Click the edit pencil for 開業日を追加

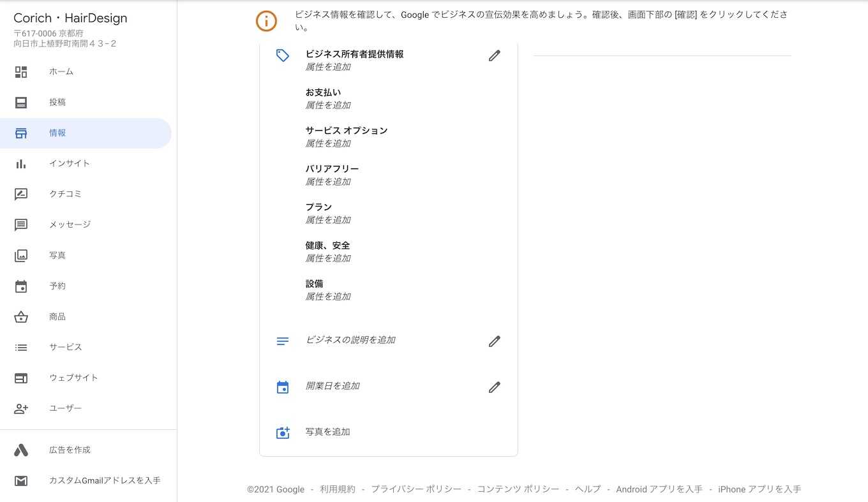pos(494,387)
